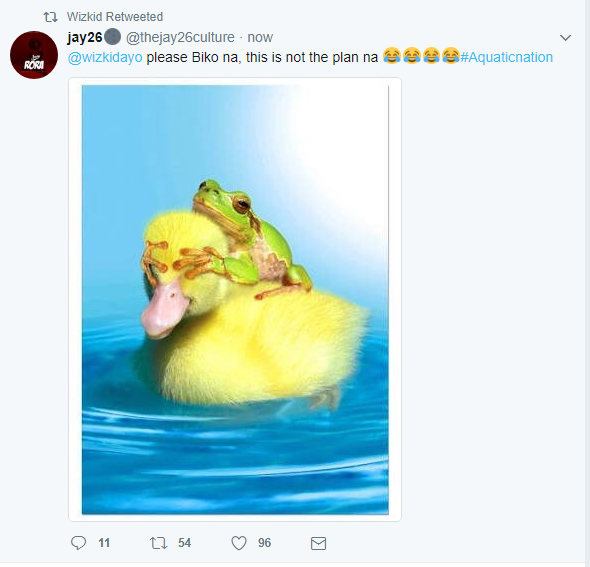Like the tweet with the heart icon
590x567 pixels.
239,543
